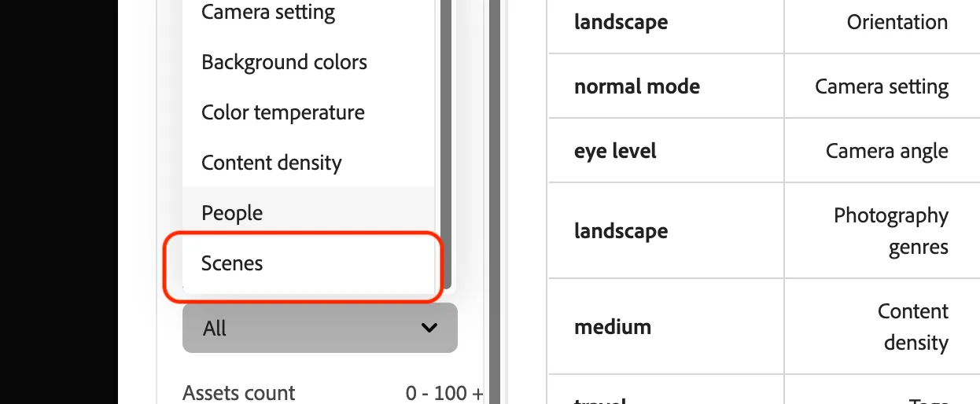Click the medium table value
The height and width of the screenshot is (404, 980).
click(x=613, y=327)
